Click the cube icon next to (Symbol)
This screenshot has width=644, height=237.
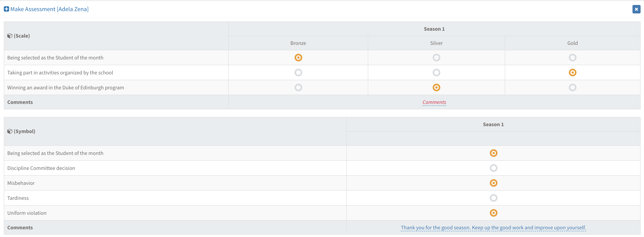(10, 132)
